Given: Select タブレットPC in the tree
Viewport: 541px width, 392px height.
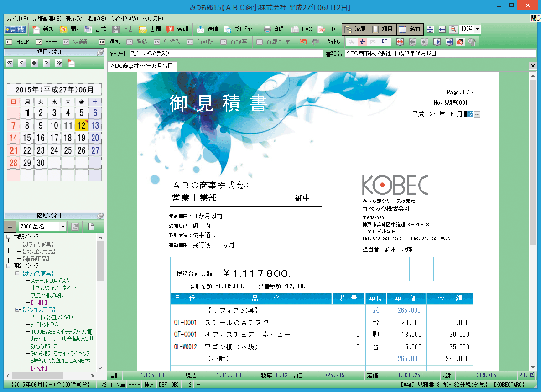Looking at the screenshot, I should (x=45, y=325).
